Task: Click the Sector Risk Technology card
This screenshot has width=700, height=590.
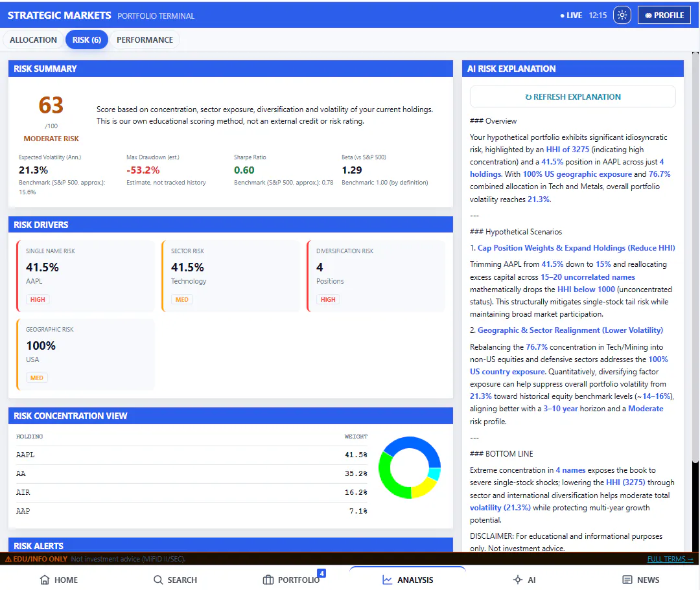Action: point(231,276)
